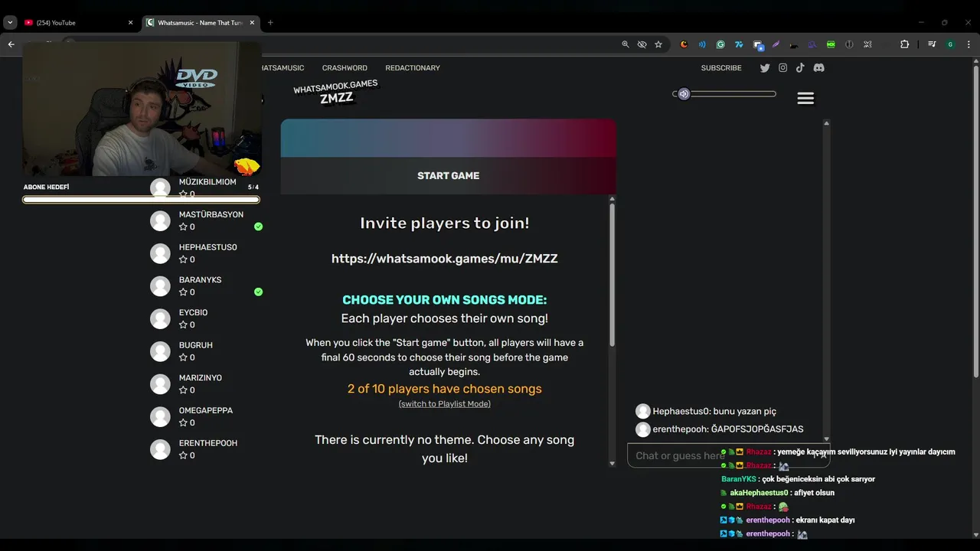Viewport: 980px width, 551px height.
Task: Click the crossed-out eye icon in address bar
Action: pyautogui.click(x=642, y=44)
